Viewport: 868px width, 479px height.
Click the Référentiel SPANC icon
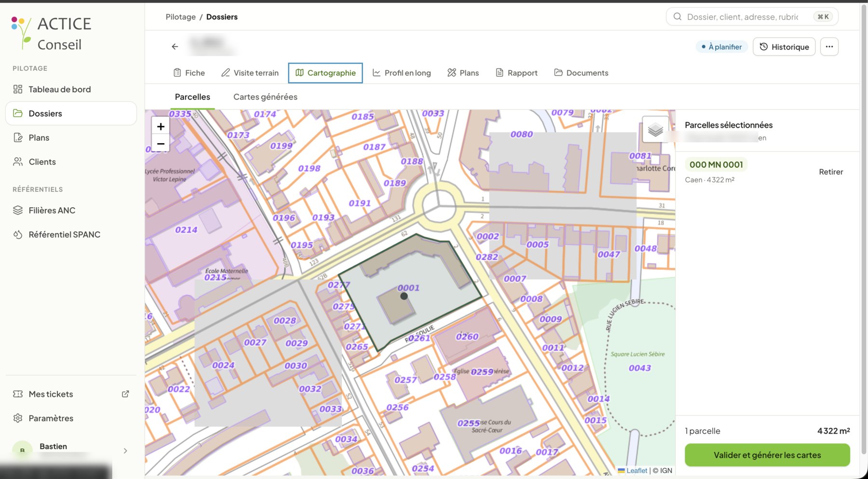pyautogui.click(x=18, y=235)
